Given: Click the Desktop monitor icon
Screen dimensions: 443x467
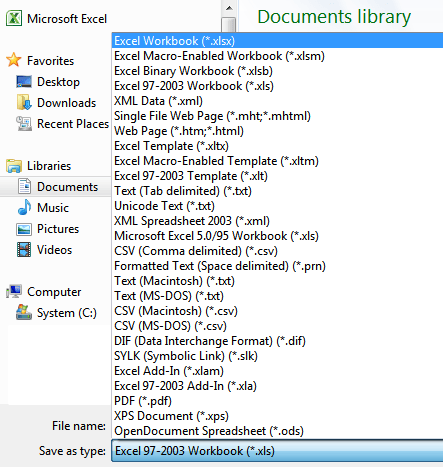Looking at the screenshot, I should pos(24,82).
